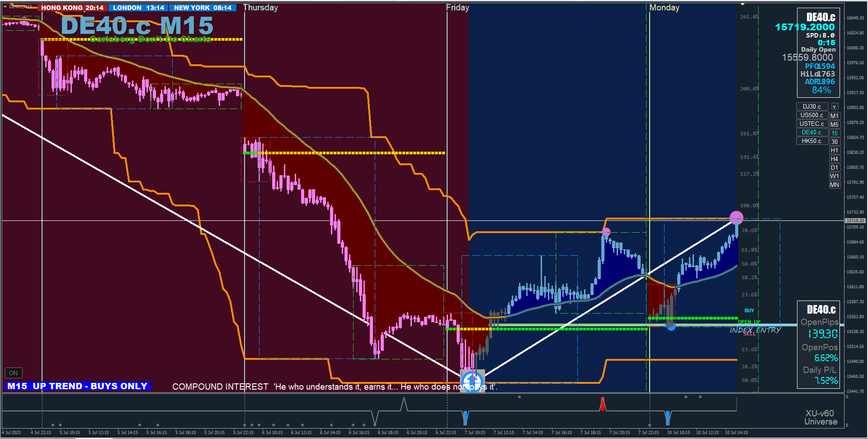Viewport: 868px width, 439px height.
Task: Click the OpenPos value 6.62%
Action: (x=826, y=358)
